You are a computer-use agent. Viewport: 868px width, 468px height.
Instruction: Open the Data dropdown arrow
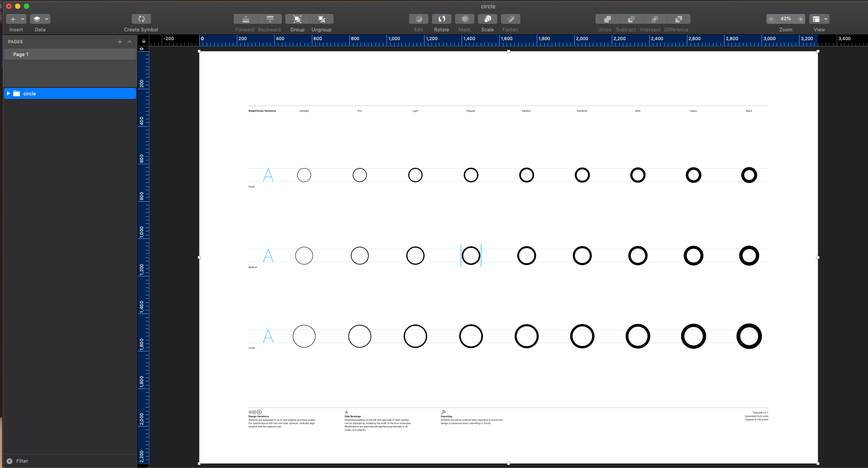[46, 19]
